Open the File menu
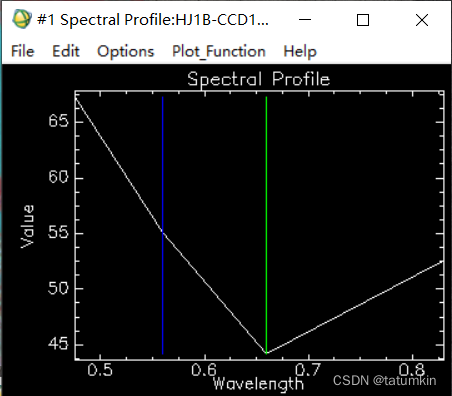The width and height of the screenshot is (452, 396). pyautogui.click(x=23, y=51)
